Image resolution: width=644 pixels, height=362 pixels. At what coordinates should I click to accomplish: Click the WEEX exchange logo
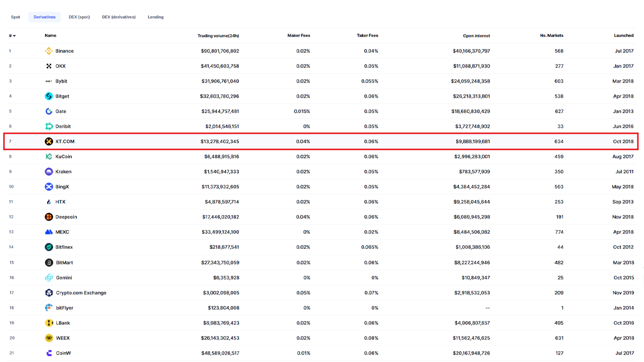49,338
